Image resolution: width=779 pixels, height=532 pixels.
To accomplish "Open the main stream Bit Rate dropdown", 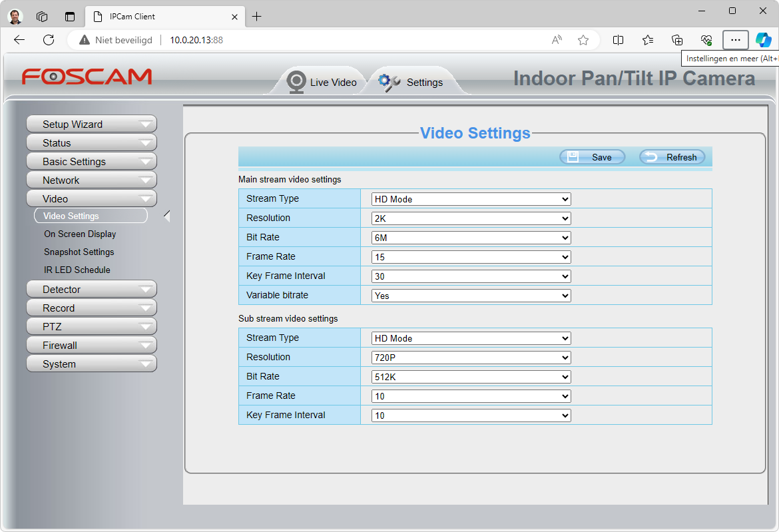I will click(x=471, y=238).
